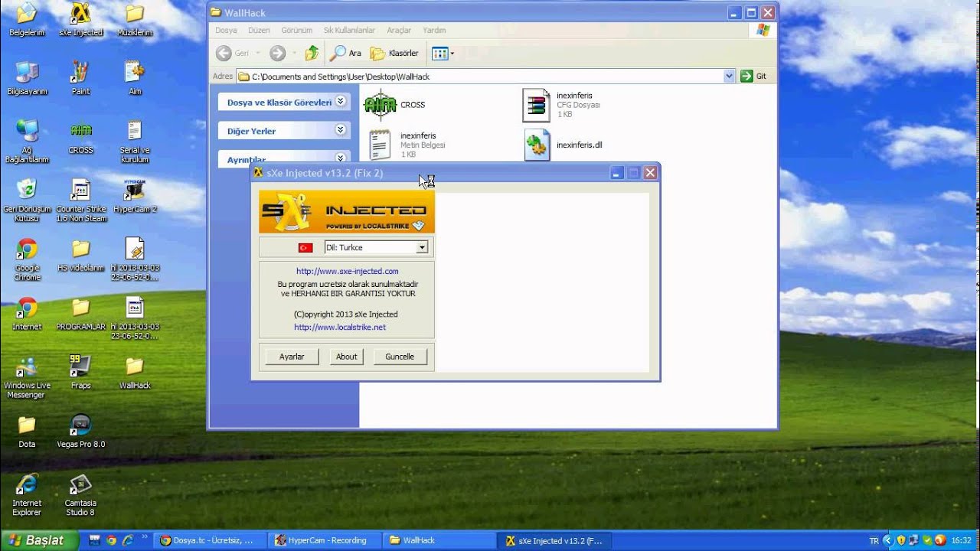Switch to HyperCam - Recording taskbar button

tap(325, 540)
